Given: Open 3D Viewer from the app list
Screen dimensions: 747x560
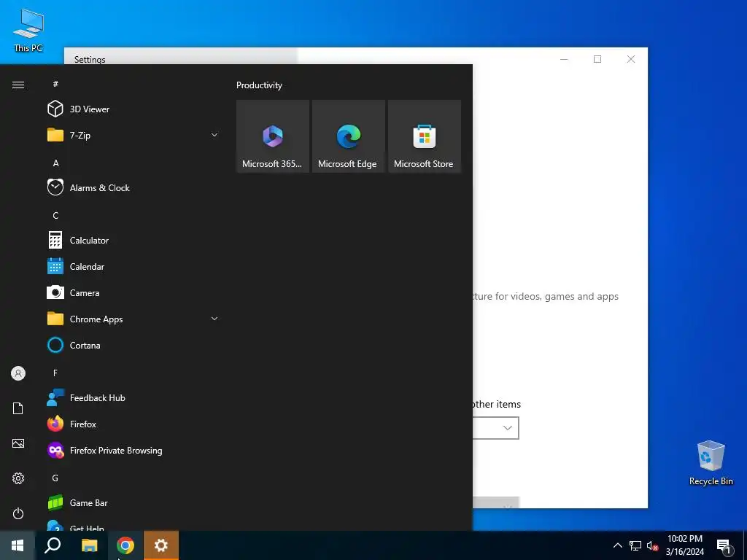Looking at the screenshot, I should pos(133,109).
